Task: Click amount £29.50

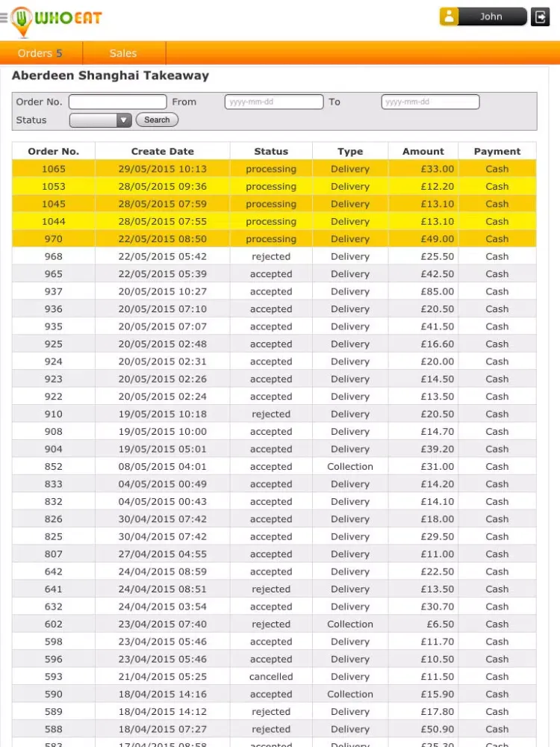Action: (437, 537)
